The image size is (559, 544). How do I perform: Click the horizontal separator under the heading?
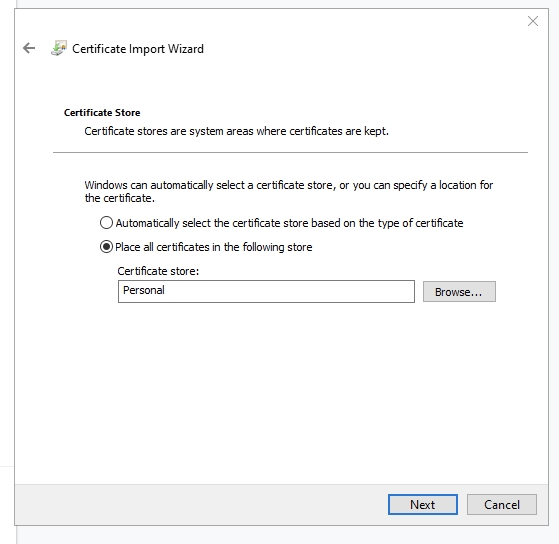[x=290, y=153]
